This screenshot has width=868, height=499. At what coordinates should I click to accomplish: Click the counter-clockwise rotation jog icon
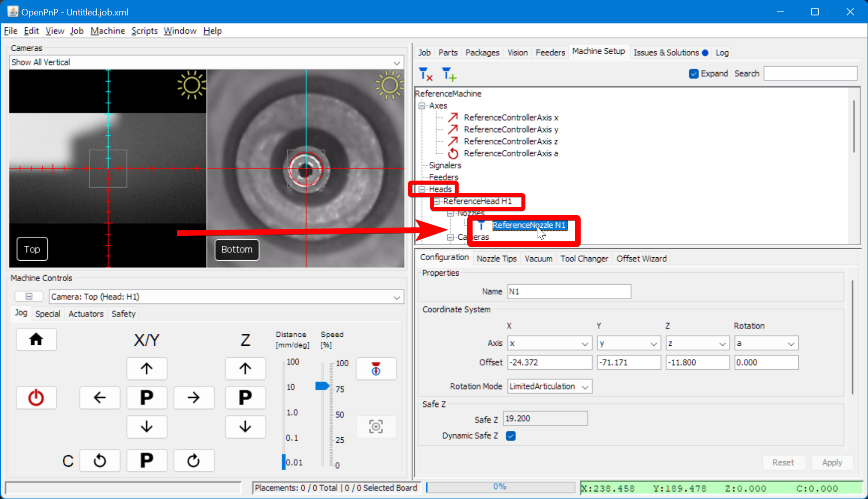coord(100,460)
